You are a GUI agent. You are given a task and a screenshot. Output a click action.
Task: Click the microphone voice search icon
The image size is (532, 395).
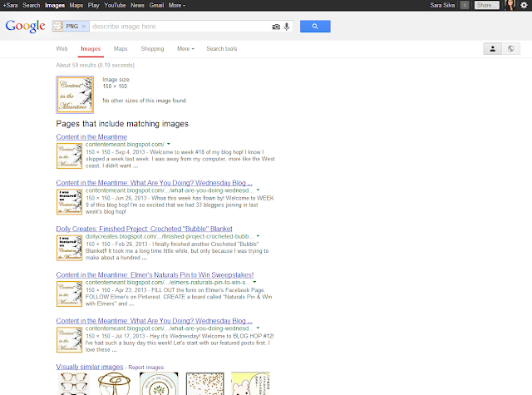[287, 27]
